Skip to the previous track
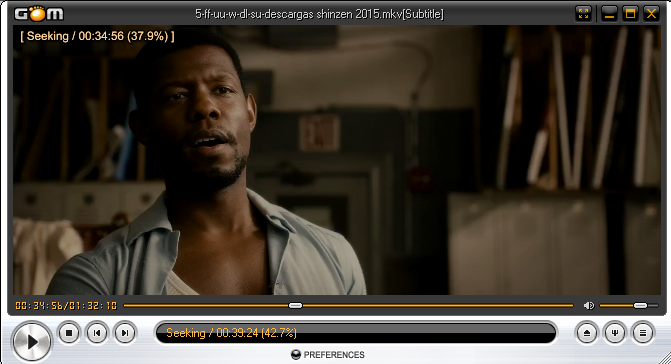This screenshot has height=364, width=671. pyautogui.click(x=97, y=332)
